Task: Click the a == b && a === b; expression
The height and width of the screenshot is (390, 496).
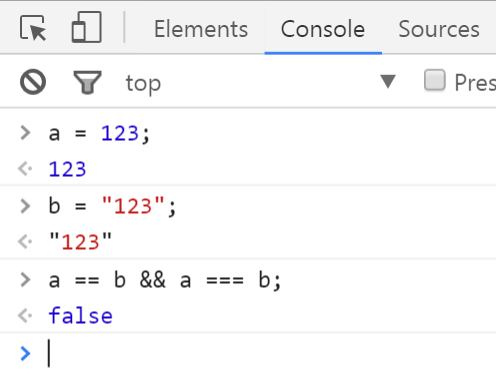Action: 165,280
